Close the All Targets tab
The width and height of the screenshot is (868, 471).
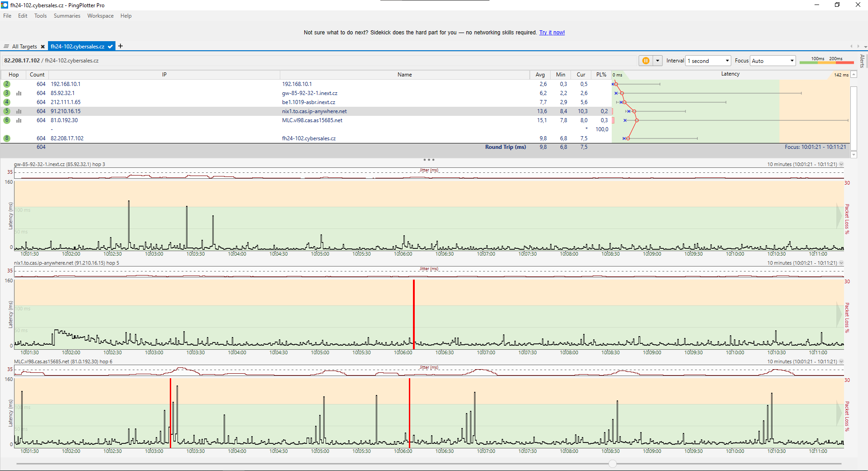pyautogui.click(x=43, y=47)
